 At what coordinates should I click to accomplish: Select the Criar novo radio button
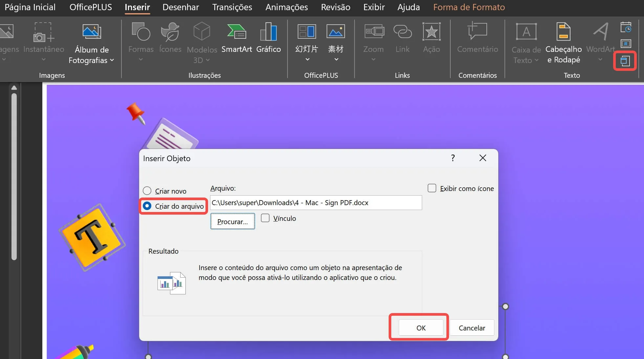[x=148, y=190]
